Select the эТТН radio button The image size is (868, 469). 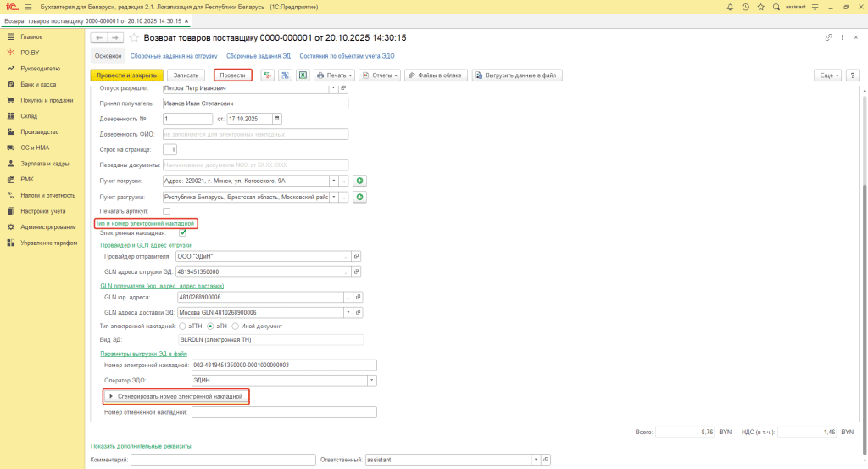tap(182, 326)
